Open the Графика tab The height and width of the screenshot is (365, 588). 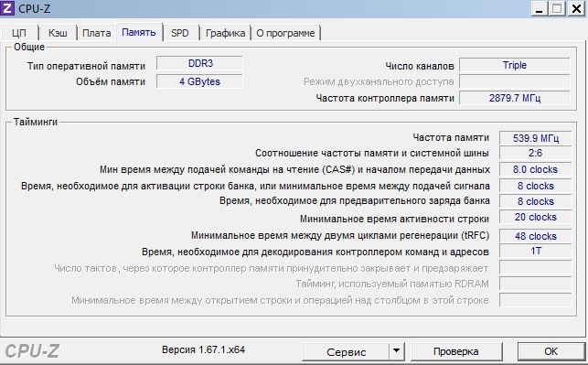pos(225,33)
